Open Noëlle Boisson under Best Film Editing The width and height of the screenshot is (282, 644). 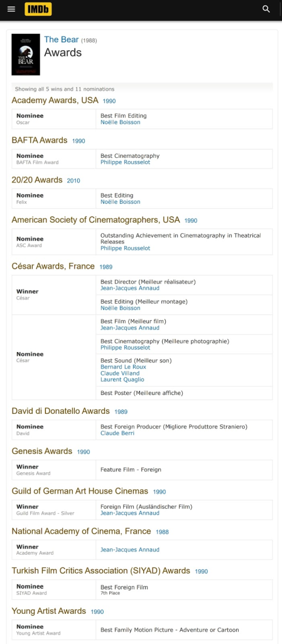121,122
